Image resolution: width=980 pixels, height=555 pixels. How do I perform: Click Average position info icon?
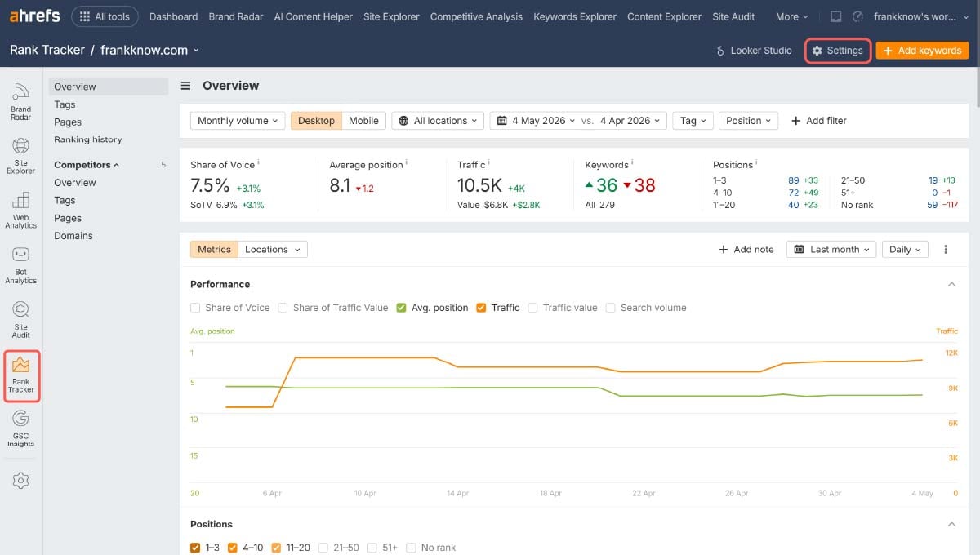pyautogui.click(x=406, y=162)
